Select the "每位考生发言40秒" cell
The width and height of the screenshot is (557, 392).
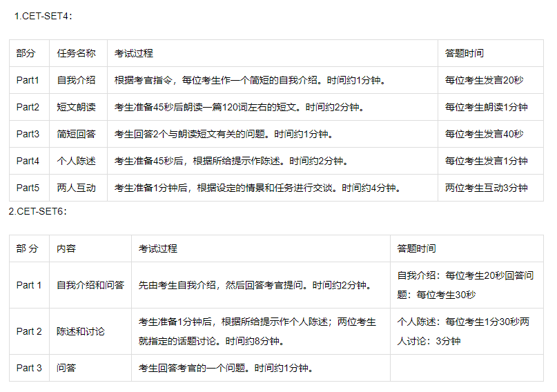point(484,134)
